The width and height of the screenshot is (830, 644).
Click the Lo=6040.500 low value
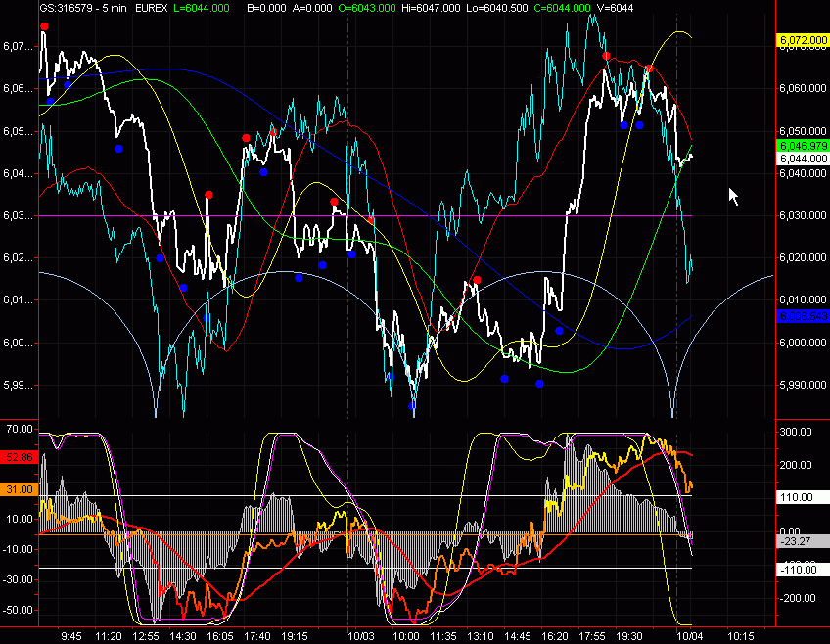click(x=497, y=8)
